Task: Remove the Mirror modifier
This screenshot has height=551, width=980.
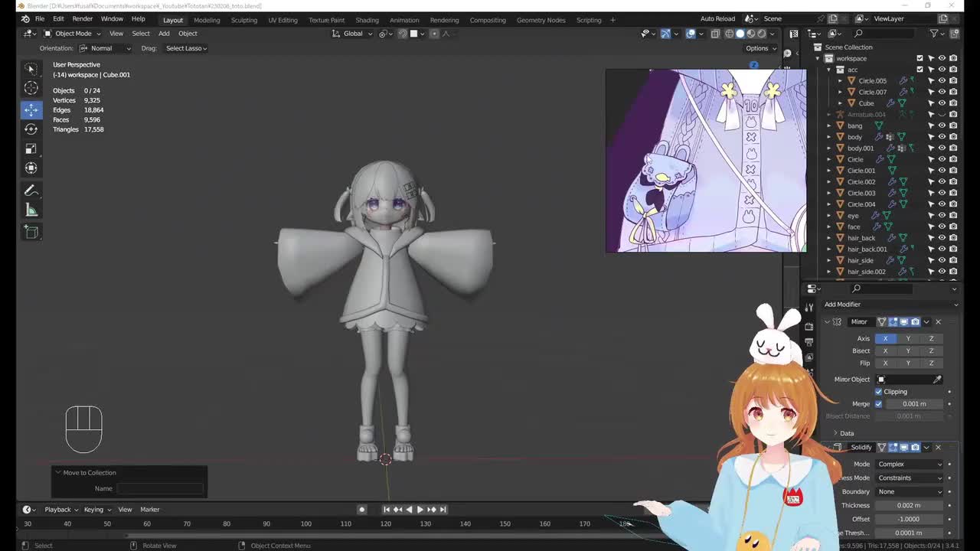Action: pyautogui.click(x=938, y=322)
